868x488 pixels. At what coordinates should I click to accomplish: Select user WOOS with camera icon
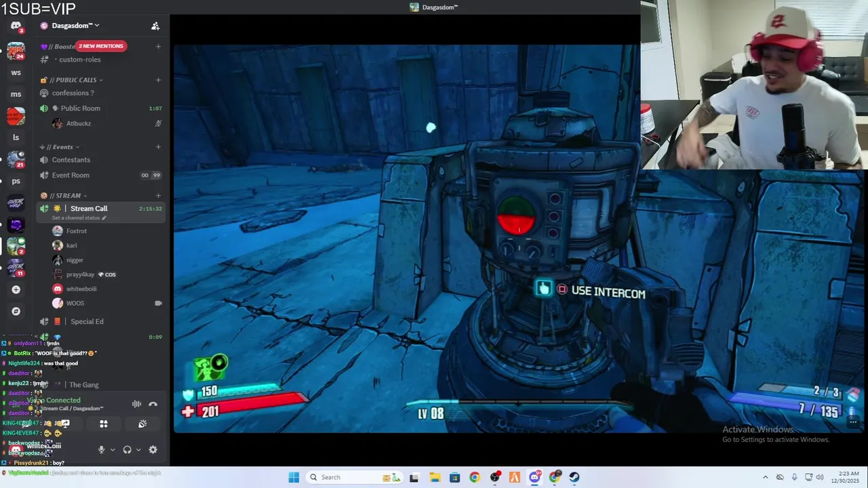[x=107, y=303]
